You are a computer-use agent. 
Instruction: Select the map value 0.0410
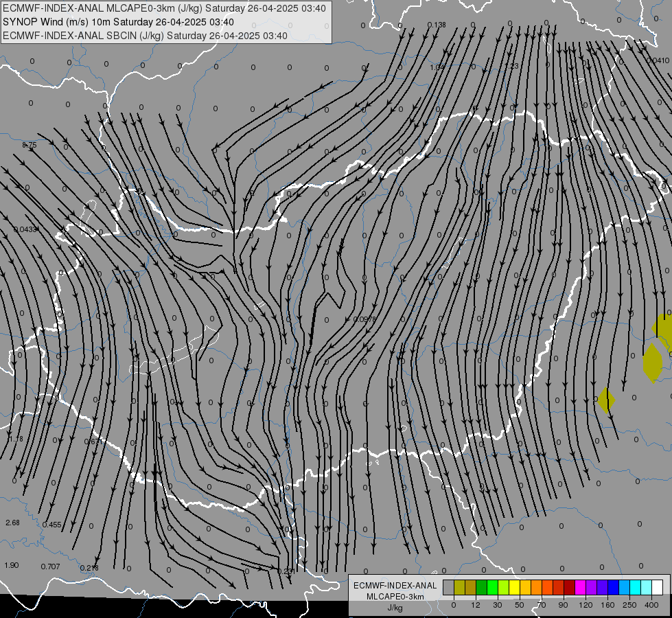pyautogui.click(x=658, y=61)
